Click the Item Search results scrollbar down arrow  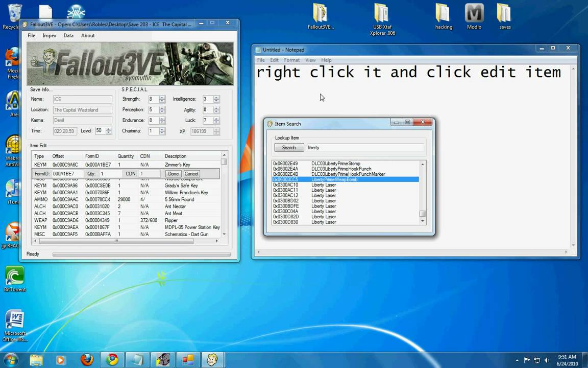tap(423, 221)
